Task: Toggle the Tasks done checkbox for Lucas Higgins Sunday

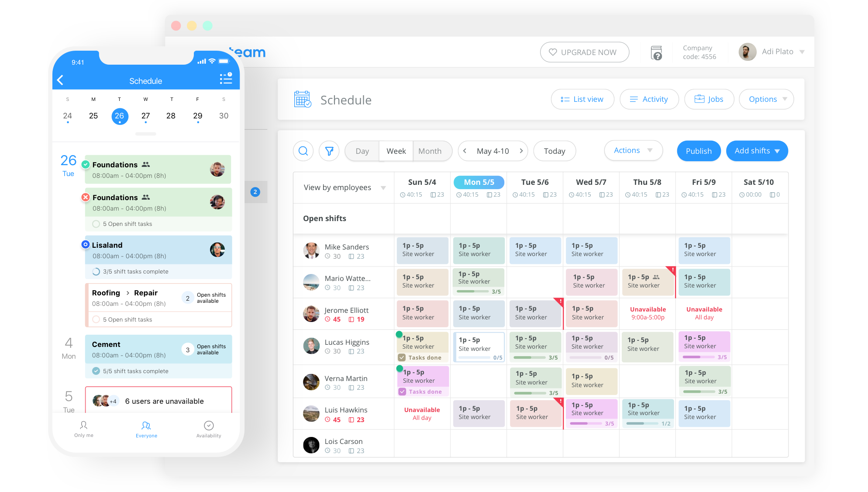Action: (403, 357)
